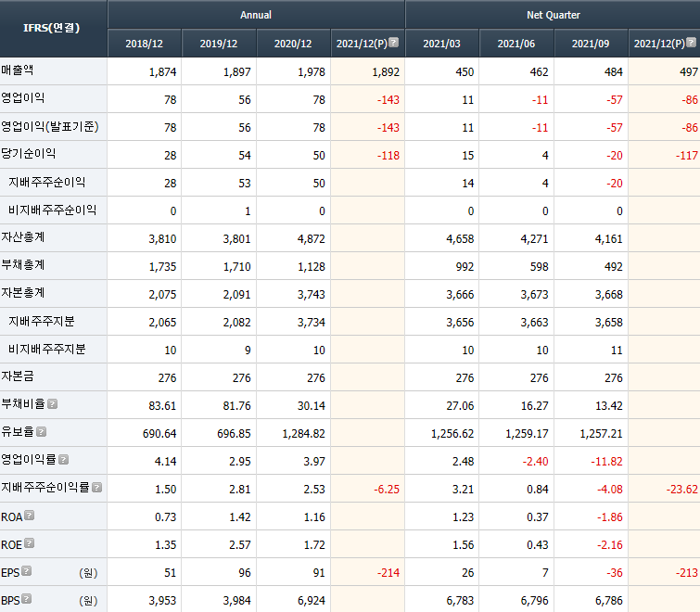Screen dimensions: 700x612
Task: Select the 자산총계 row label
Action: point(23,237)
